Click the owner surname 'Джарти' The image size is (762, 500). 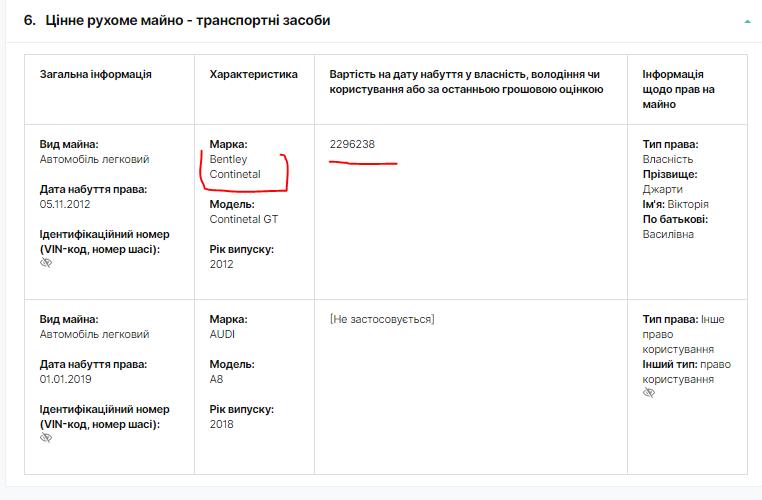pos(662,189)
